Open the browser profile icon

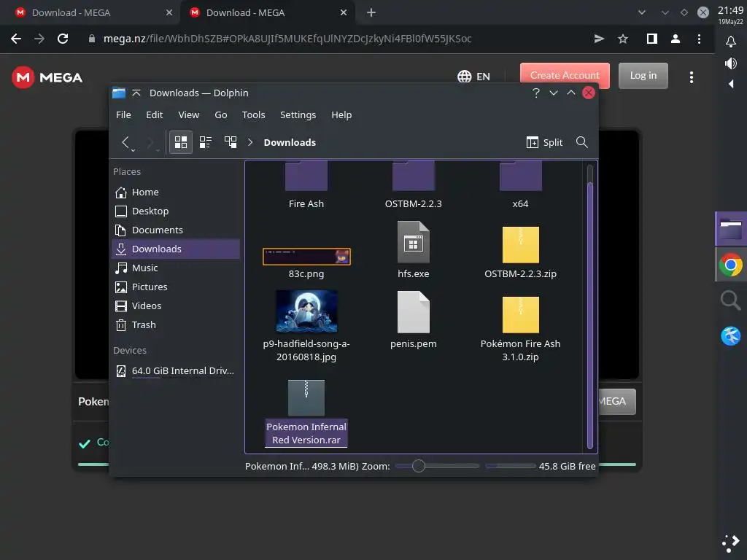[675, 39]
